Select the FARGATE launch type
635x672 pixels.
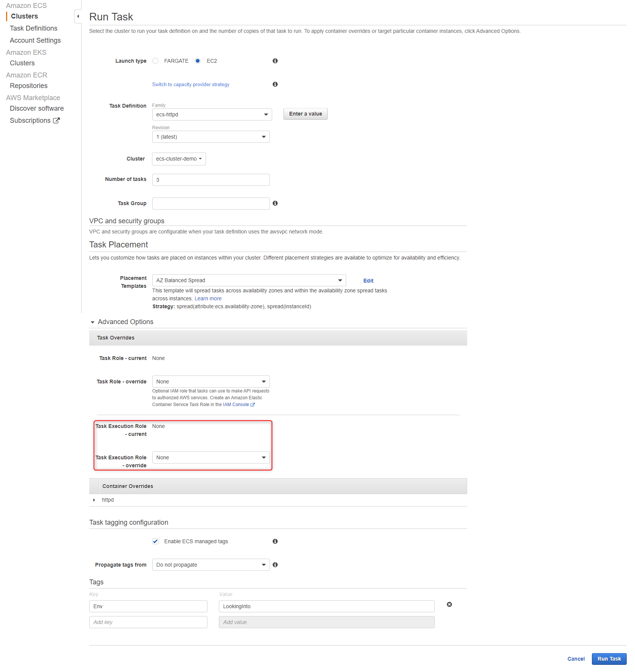click(155, 61)
